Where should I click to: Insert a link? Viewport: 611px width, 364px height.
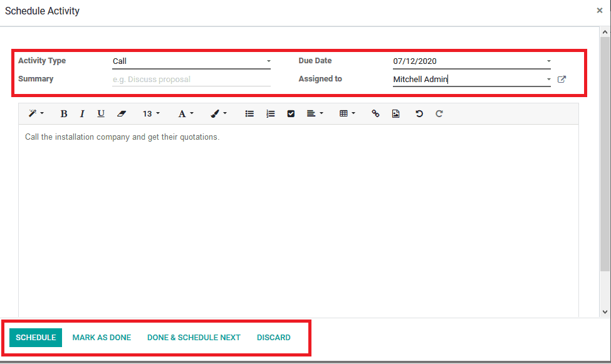tap(375, 113)
